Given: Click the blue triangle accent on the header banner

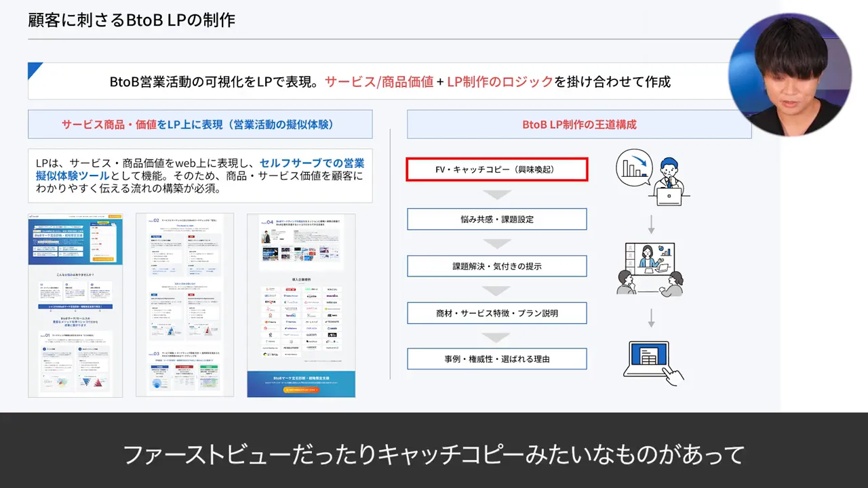Looking at the screenshot, I should point(34,68).
